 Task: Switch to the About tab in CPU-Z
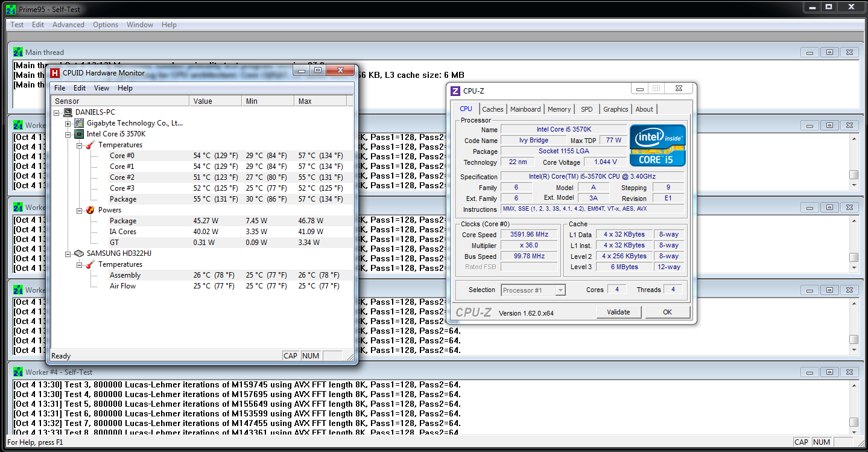pos(644,109)
